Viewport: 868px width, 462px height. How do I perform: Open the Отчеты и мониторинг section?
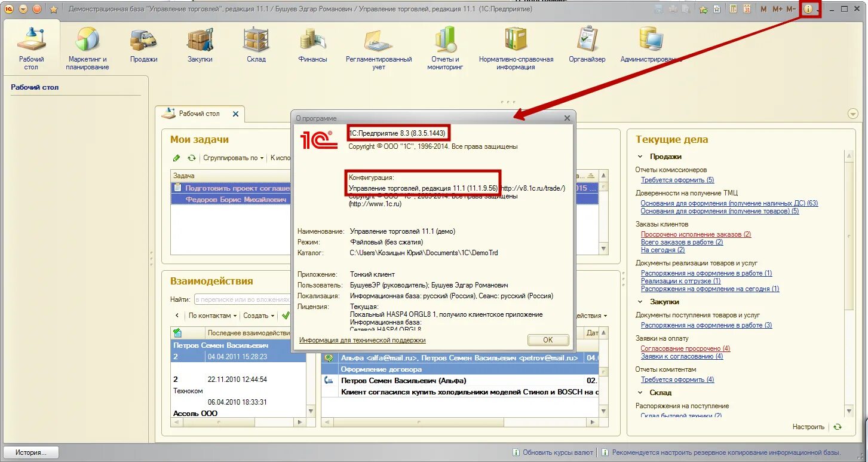point(445,48)
